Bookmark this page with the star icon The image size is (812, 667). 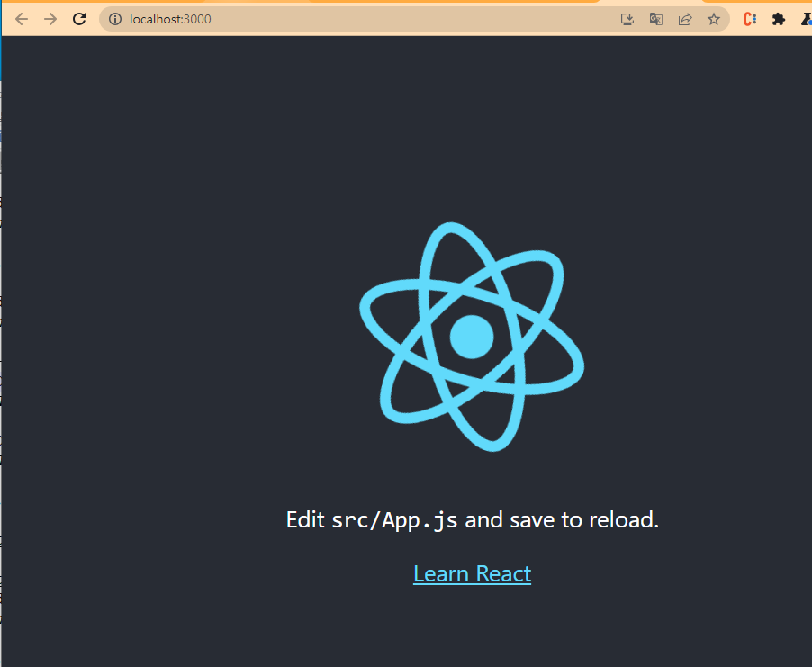[x=714, y=19]
